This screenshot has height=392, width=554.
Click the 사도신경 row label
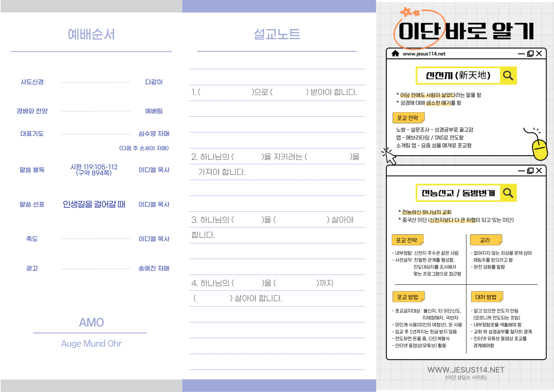[32, 82]
